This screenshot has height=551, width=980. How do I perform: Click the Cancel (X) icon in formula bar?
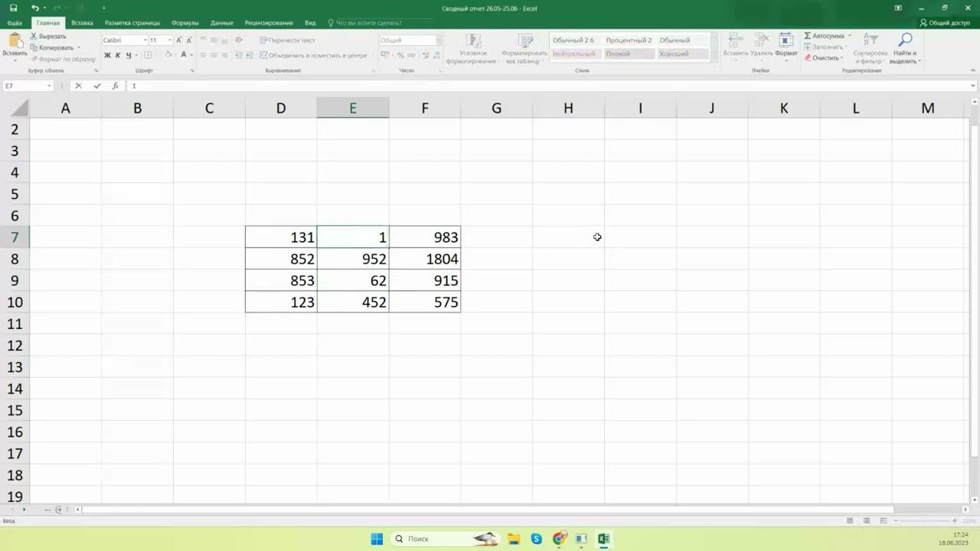[78, 86]
